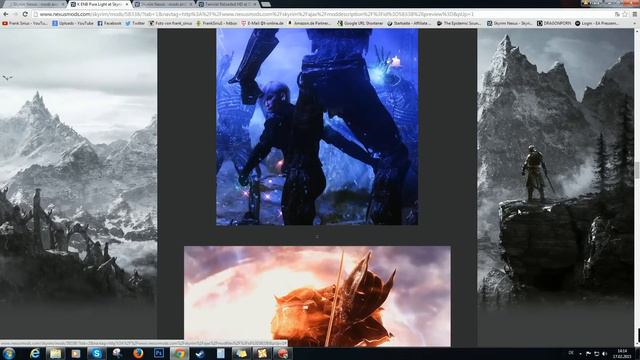Viewport: 640px width, 360px height.
Task: Click the blue armored figure screenshot
Action: (317, 127)
